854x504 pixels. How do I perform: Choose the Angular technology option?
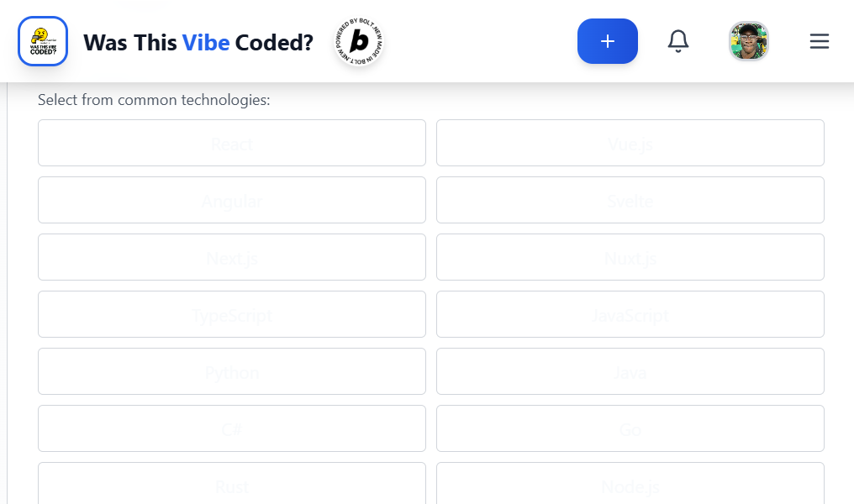(x=231, y=200)
